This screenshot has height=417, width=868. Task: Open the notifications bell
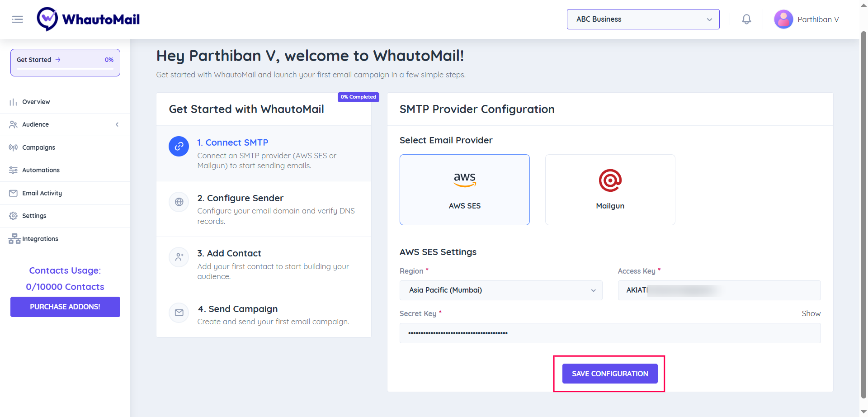[x=746, y=19]
